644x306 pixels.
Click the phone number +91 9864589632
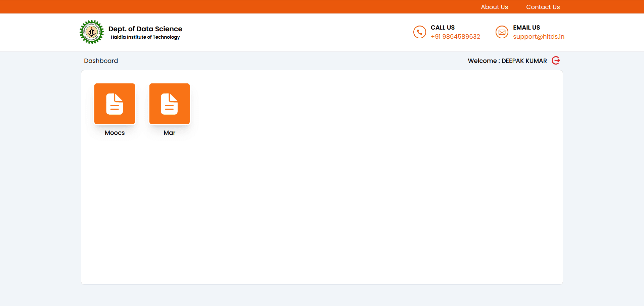pyautogui.click(x=455, y=37)
